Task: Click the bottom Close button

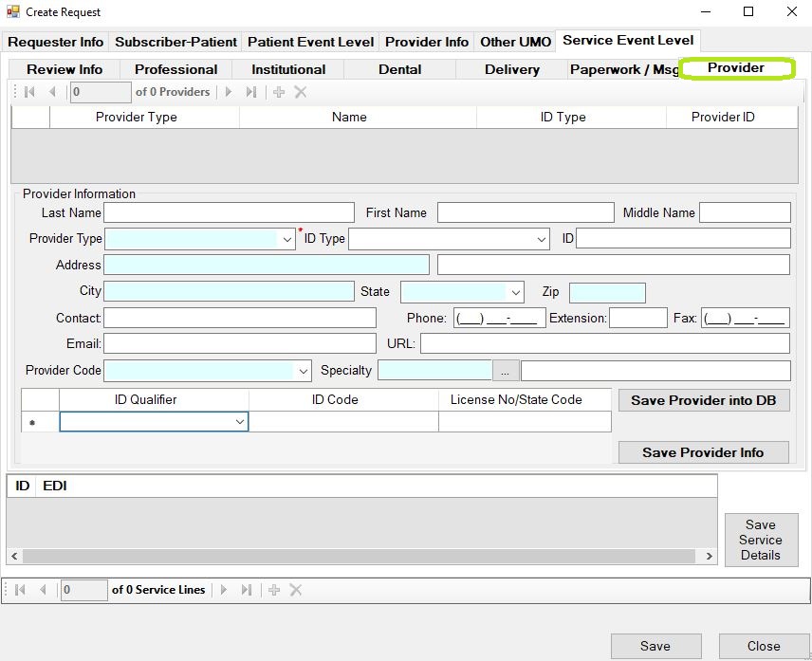Action: (x=764, y=646)
